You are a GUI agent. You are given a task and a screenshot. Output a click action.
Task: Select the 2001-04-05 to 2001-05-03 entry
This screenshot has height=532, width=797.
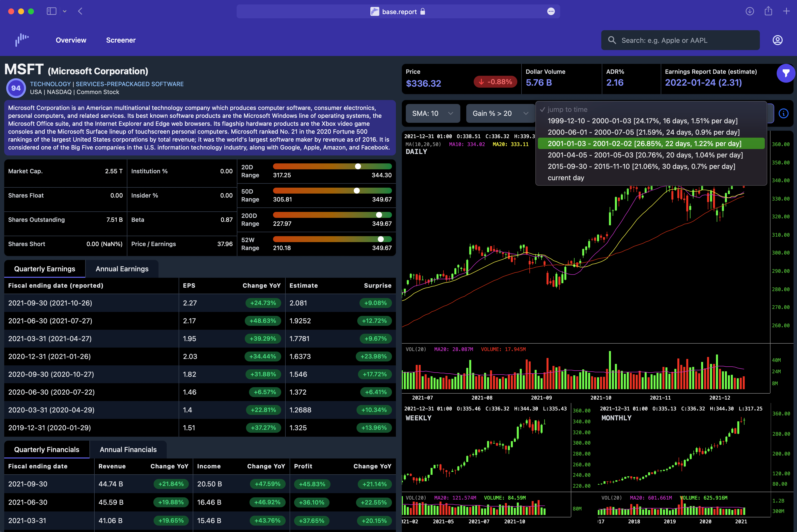[x=645, y=155]
